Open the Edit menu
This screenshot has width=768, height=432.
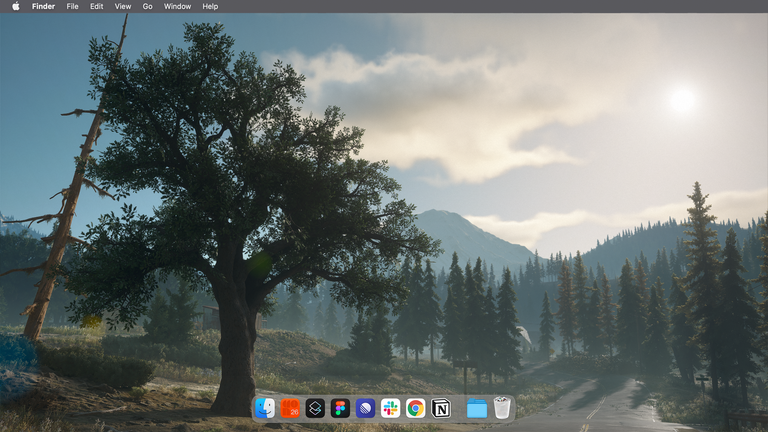[96, 6]
